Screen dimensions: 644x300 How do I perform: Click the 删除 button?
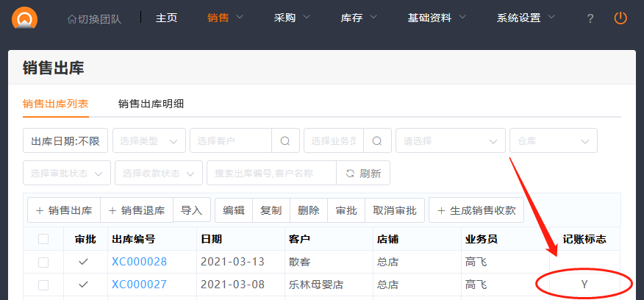309,210
